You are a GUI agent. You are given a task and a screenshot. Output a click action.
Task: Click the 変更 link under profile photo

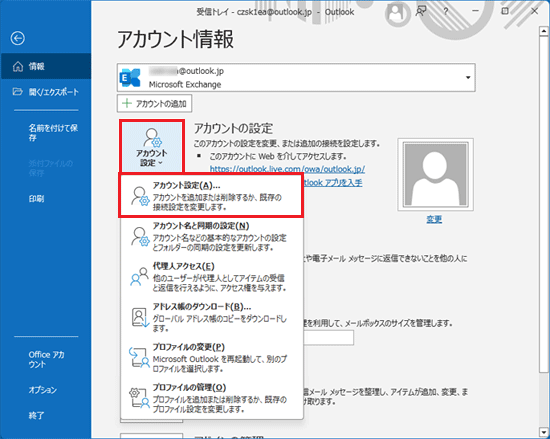click(x=434, y=220)
